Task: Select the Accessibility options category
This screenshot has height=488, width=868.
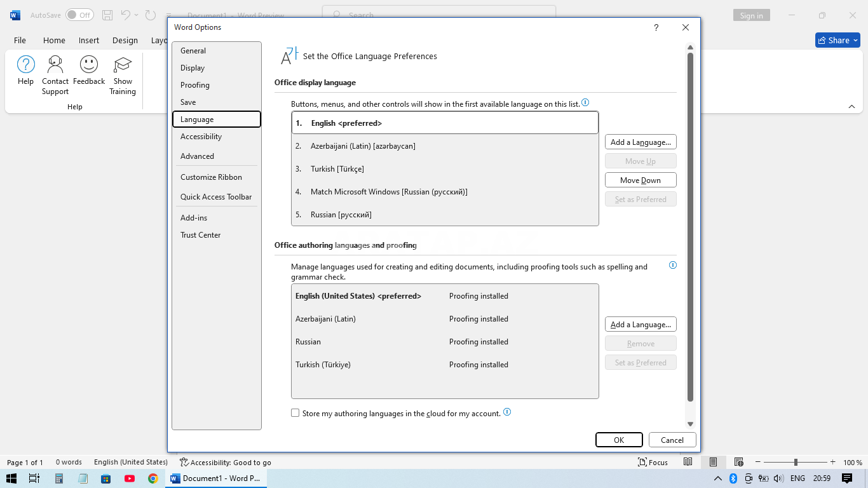Action: click(x=216, y=137)
